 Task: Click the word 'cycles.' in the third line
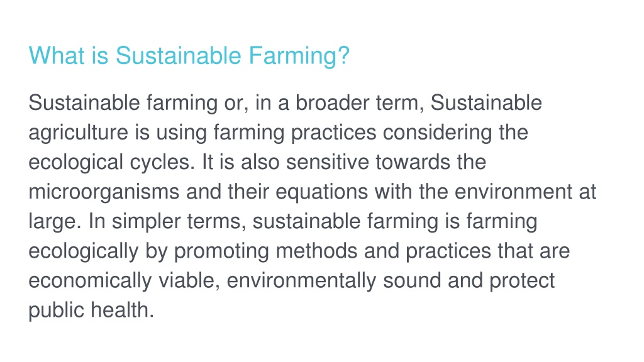click(162, 163)
